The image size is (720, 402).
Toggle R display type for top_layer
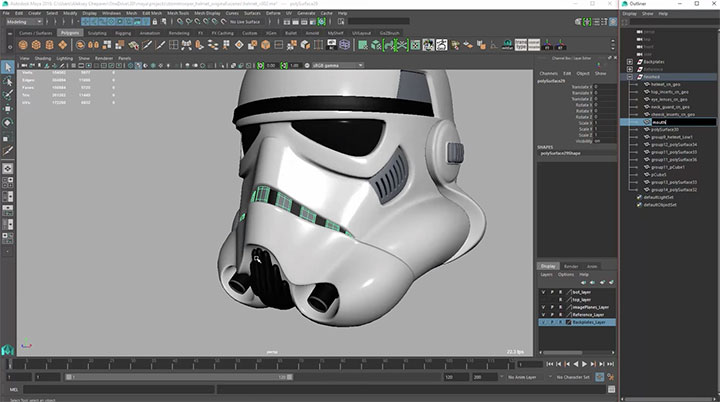pos(560,300)
